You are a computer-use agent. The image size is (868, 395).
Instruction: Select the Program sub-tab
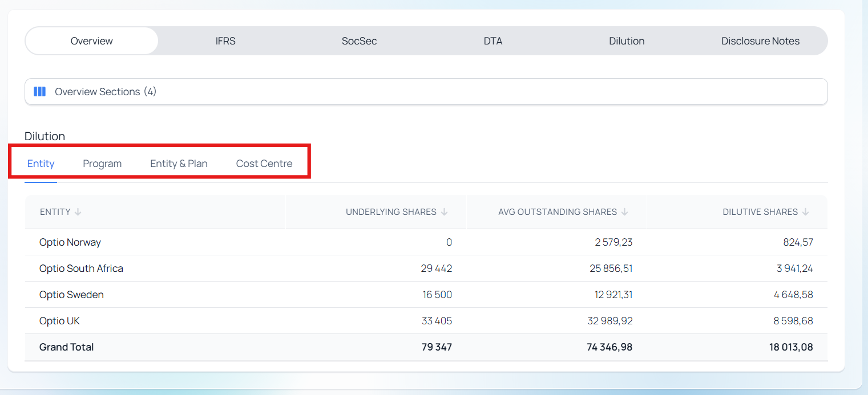tap(102, 164)
